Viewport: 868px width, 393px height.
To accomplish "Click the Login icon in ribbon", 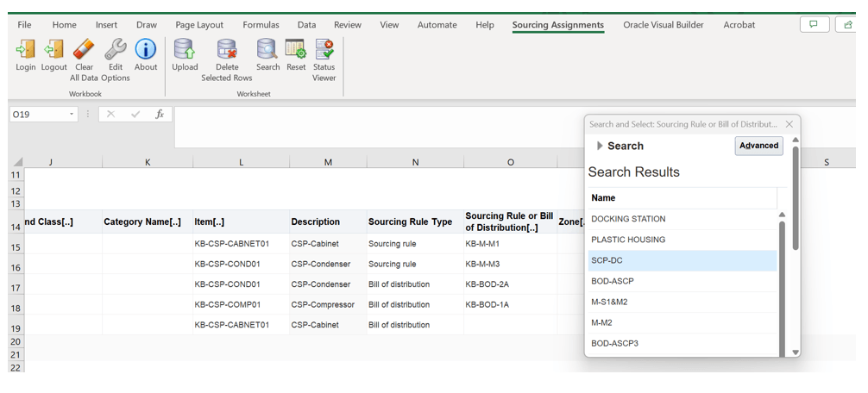I will click(x=26, y=49).
